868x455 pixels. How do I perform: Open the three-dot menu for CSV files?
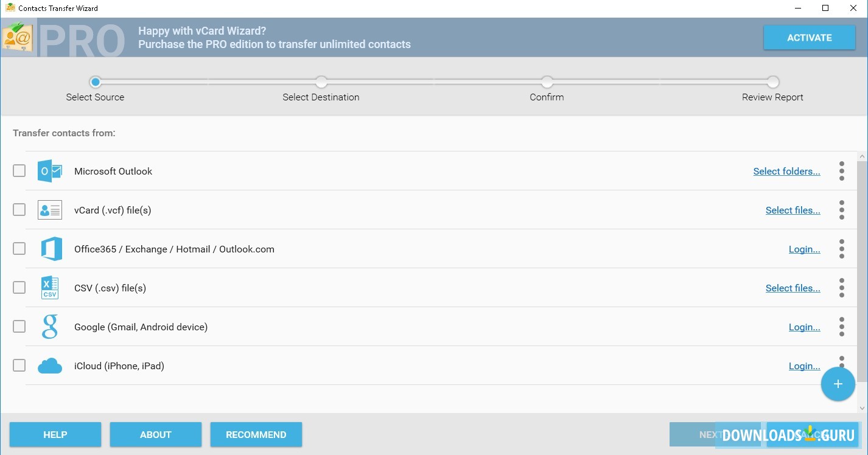842,288
